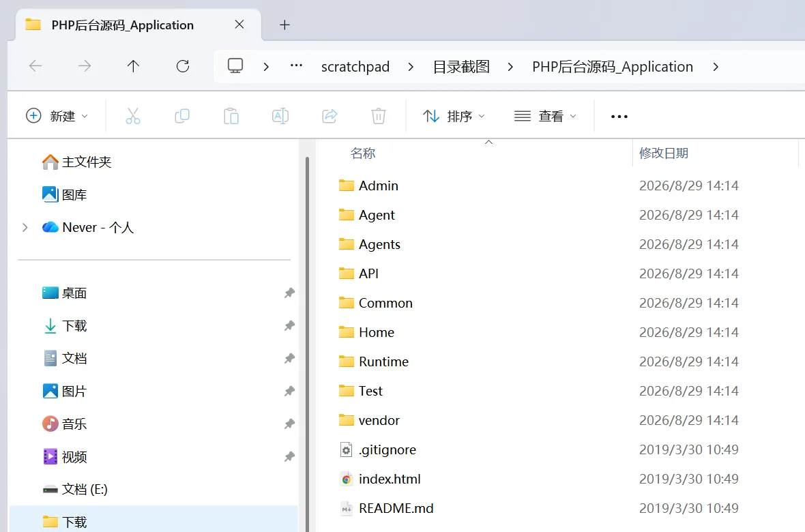Open chevron after 目录截图 breadcrumb
The image size is (805, 532).
click(510, 66)
